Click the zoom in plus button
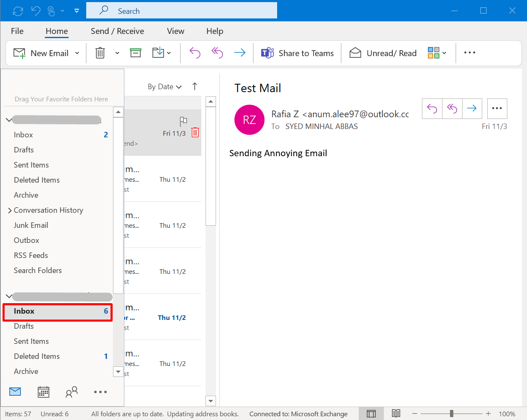The height and width of the screenshot is (420, 527). (488, 414)
